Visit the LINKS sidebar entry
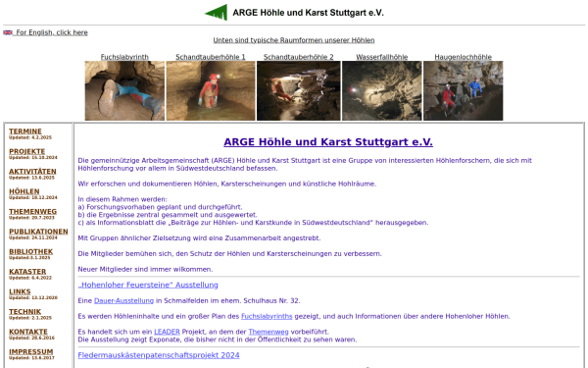The height and width of the screenshot is (368, 588). (20, 291)
